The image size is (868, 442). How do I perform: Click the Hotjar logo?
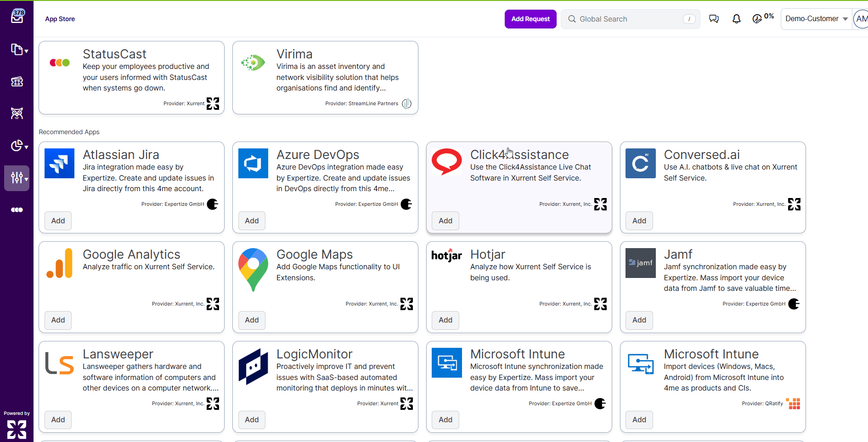pos(446,255)
